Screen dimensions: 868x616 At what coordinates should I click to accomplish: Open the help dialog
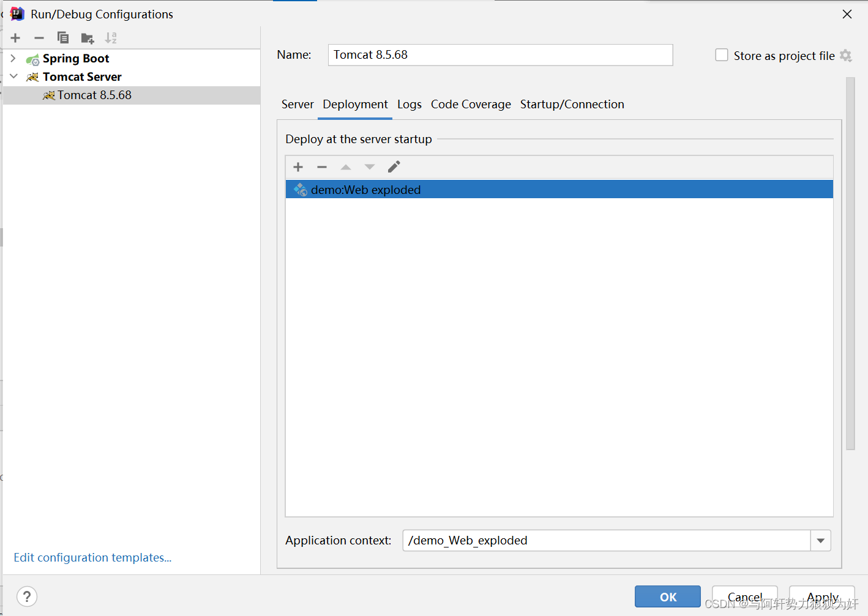(27, 596)
